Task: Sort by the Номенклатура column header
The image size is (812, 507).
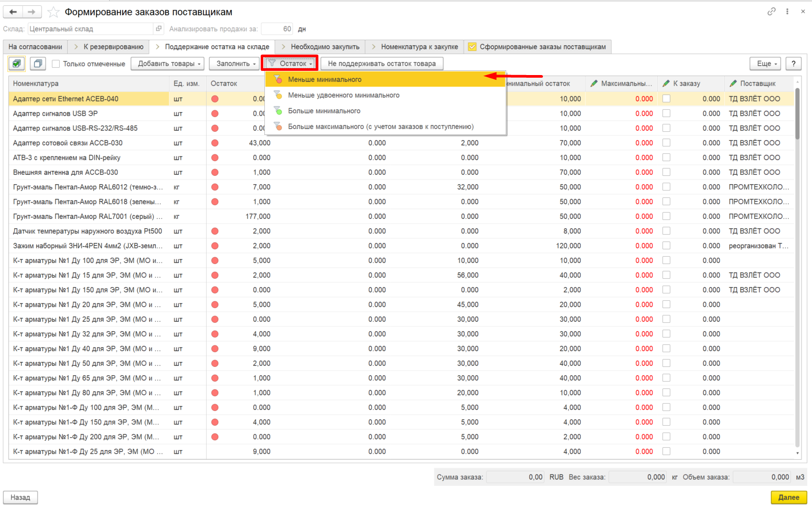Action: 89,83
